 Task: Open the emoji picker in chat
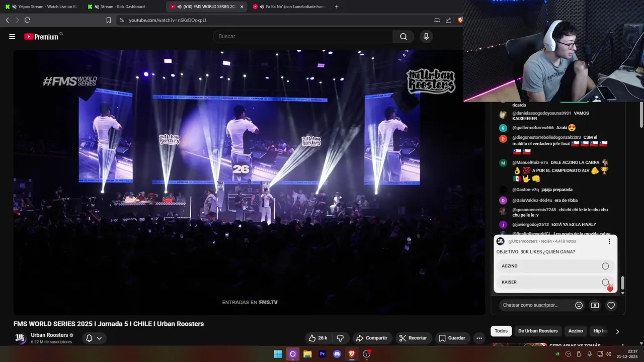click(579, 305)
